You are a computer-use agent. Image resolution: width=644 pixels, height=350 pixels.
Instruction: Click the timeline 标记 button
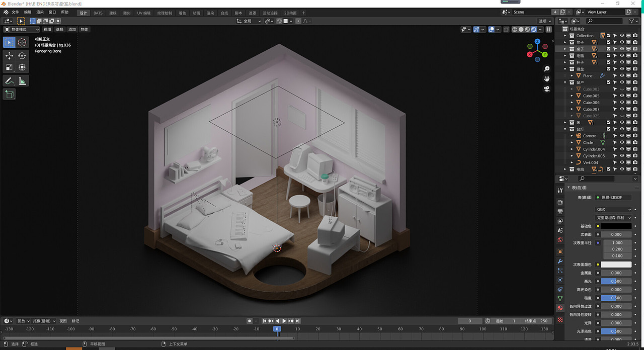[x=75, y=321]
